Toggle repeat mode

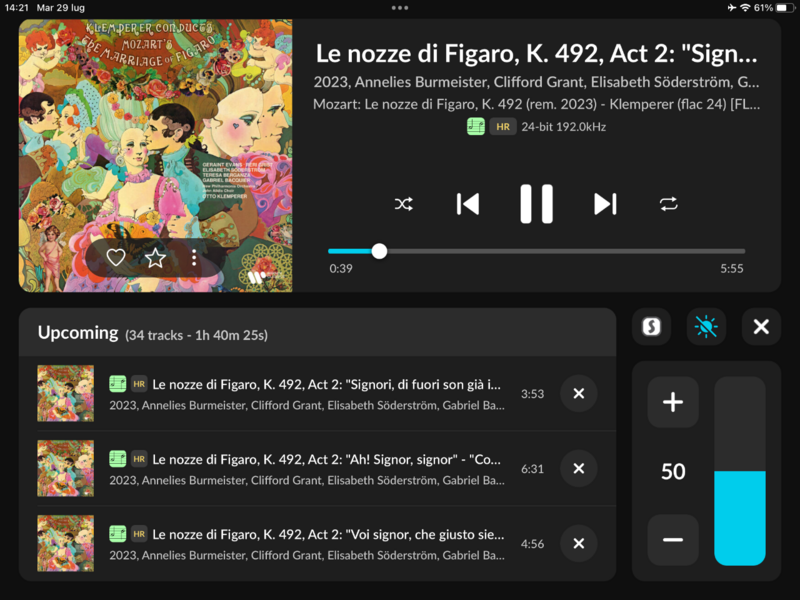click(x=668, y=204)
